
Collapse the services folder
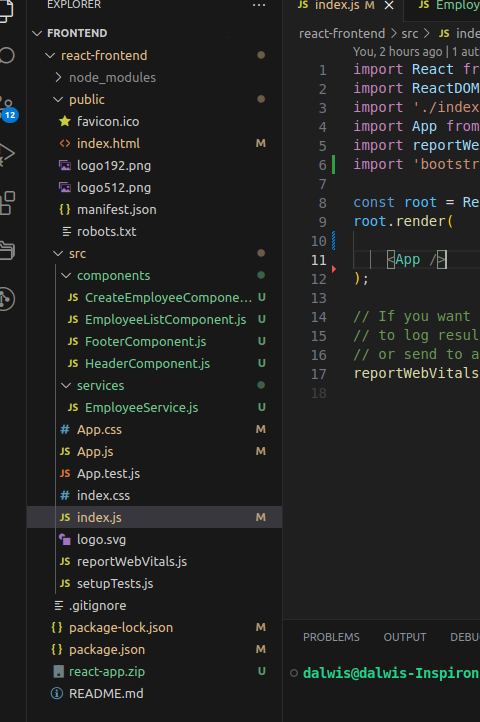[x=66, y=386]
